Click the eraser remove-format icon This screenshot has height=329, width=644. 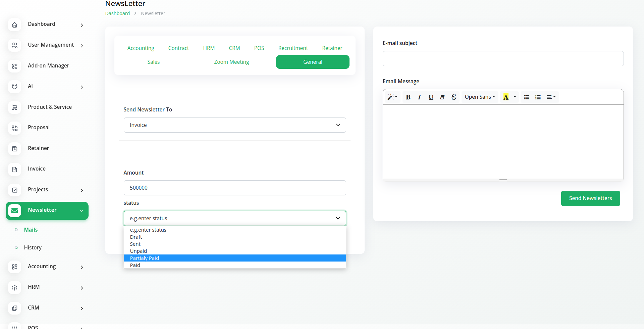(442, 97)
